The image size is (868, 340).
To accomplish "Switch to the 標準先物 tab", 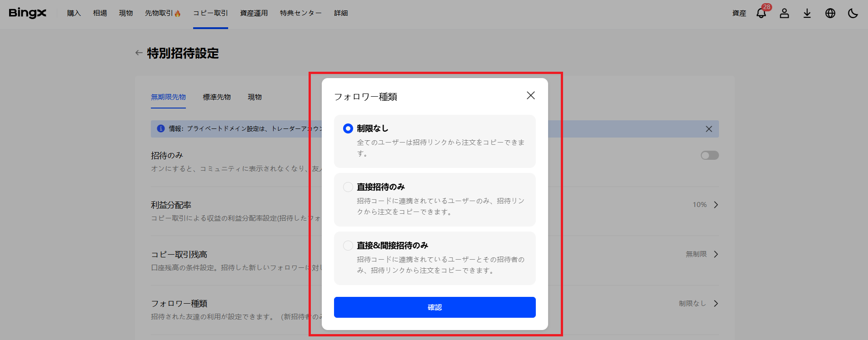I will (x=217, y=97).
